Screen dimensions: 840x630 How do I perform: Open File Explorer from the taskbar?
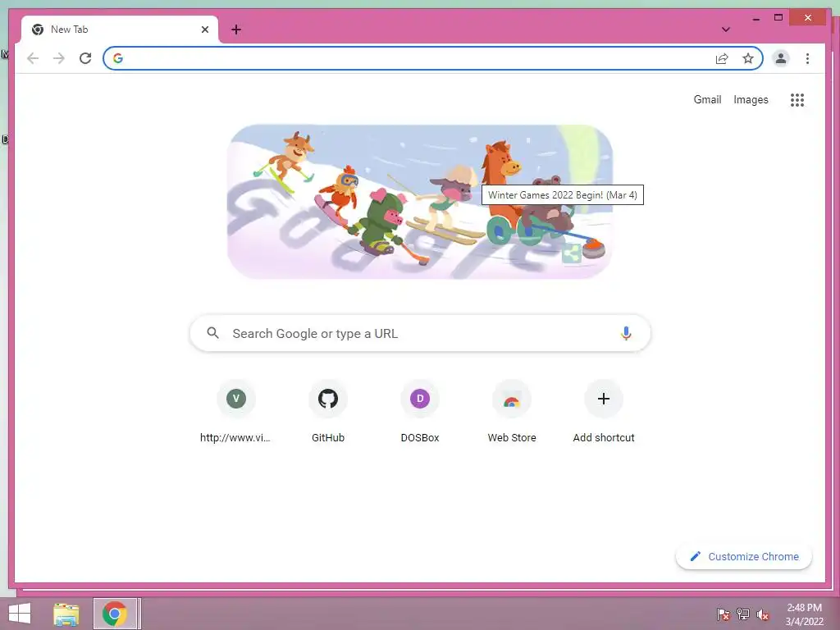[x=66, y=614]
